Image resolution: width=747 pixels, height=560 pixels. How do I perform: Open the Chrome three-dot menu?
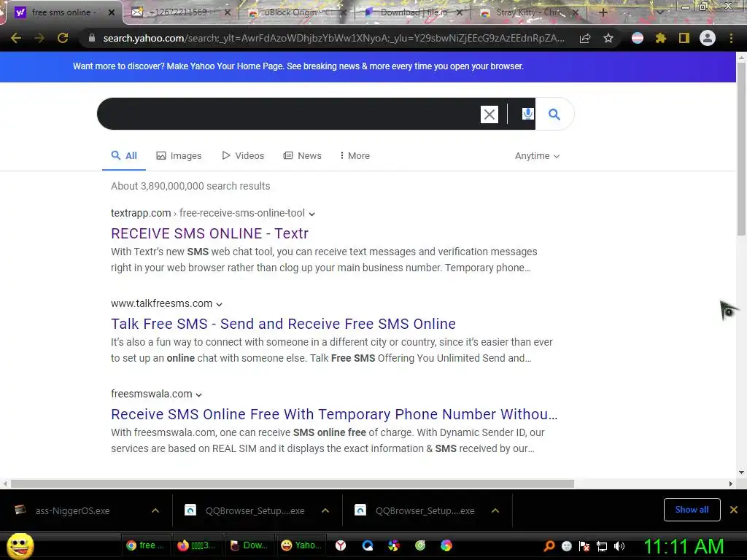pos(731,38)
